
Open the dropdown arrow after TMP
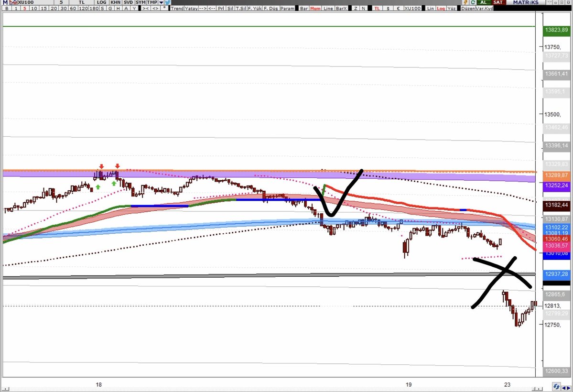(161, 2)
